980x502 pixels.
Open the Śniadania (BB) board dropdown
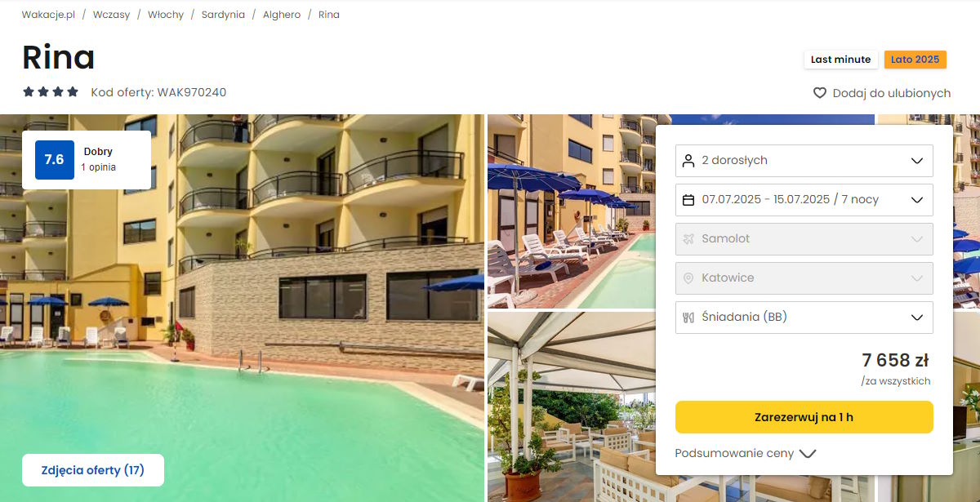pos(804,317)
